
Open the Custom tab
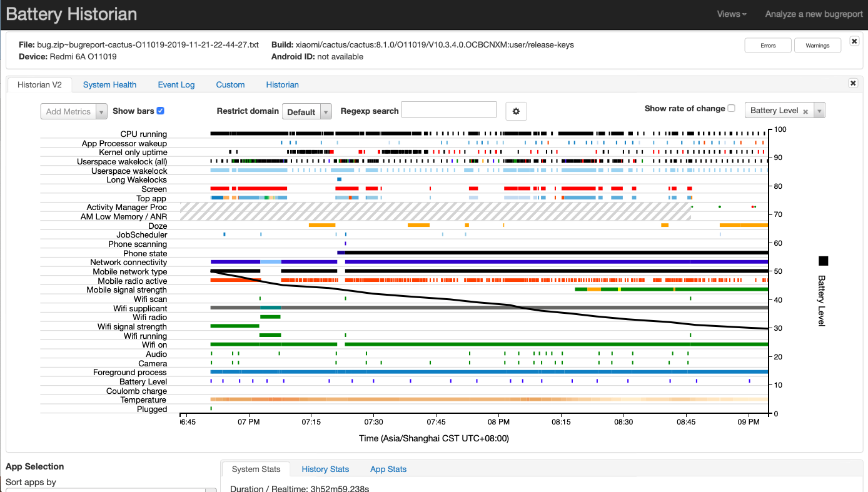[230, 85]
